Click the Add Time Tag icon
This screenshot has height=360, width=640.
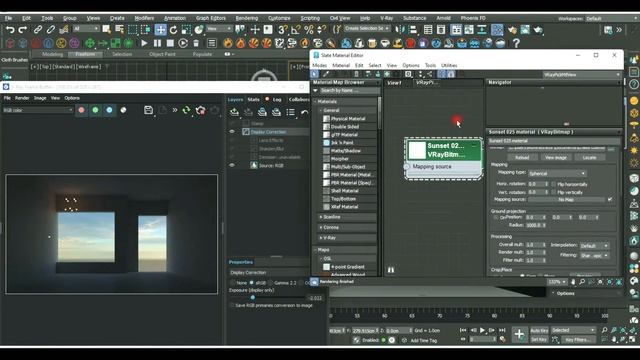404,340
